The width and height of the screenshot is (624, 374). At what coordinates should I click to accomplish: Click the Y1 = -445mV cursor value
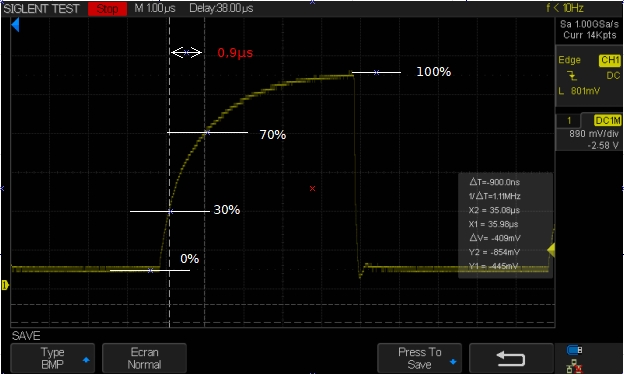click(x=493, y=266)
